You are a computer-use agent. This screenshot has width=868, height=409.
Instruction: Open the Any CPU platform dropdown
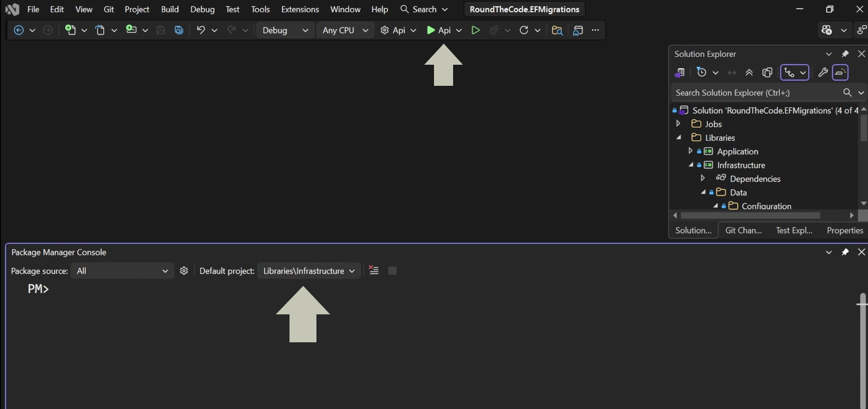[345, 30]
